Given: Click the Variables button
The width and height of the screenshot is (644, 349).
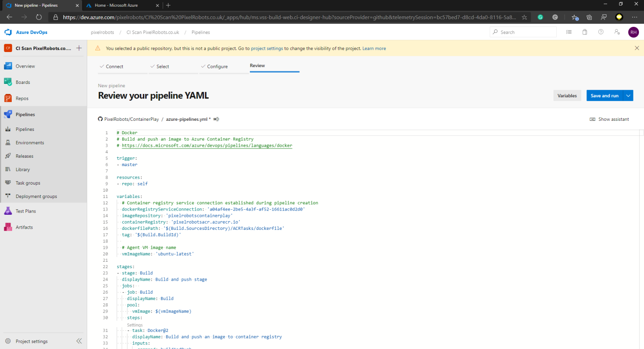Looking at the screenshot, I should tap(567, 95).
